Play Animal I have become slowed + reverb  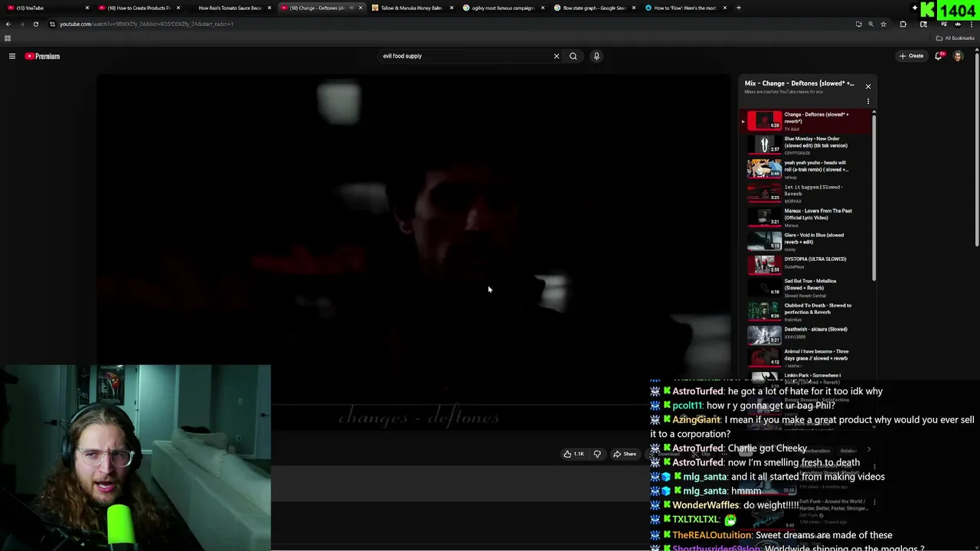coord(805,357)
